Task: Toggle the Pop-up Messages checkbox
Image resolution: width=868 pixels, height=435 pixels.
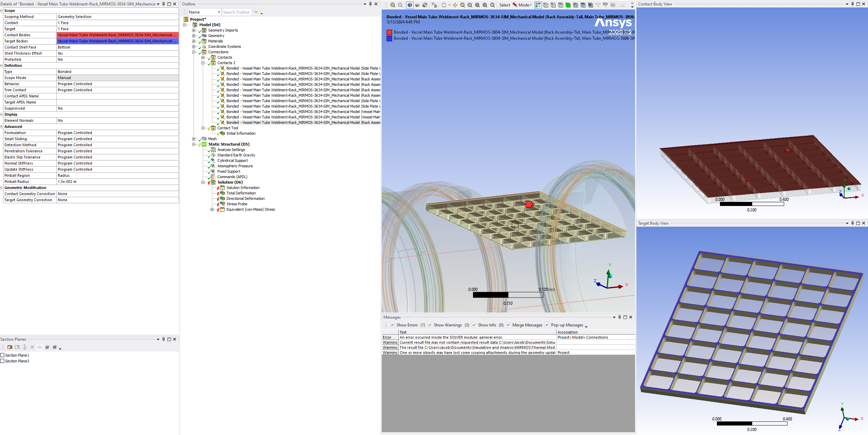Action: click(547, 325)
